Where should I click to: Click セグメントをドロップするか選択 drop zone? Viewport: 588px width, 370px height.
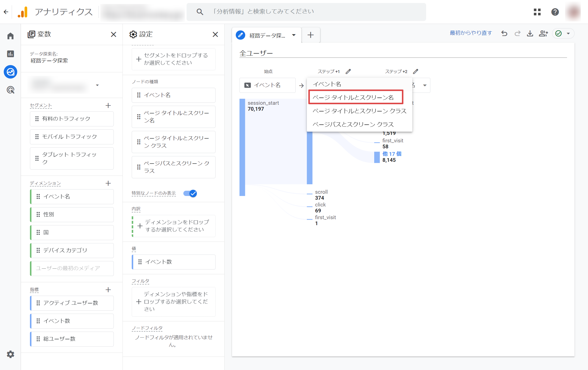coord(174,59)
